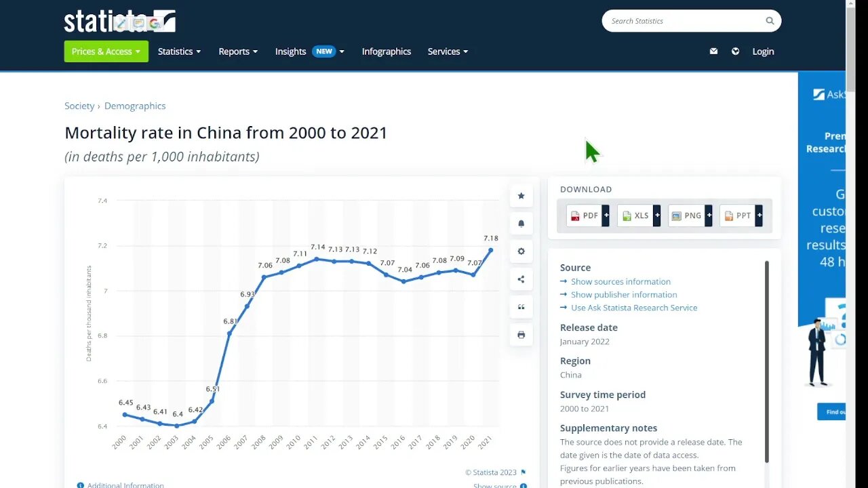Open chart settings gear icon
Screen dimensions: 868x488
(x=521, y=251)
